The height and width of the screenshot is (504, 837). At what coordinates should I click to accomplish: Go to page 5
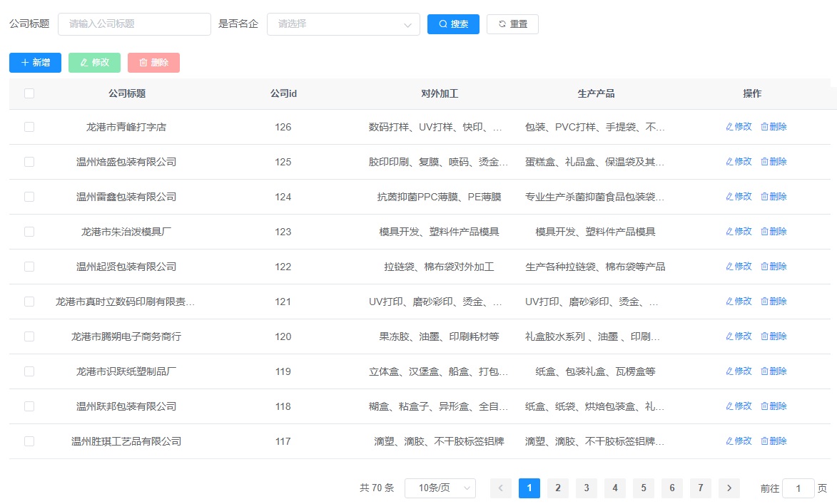click(x=643, y=488)
